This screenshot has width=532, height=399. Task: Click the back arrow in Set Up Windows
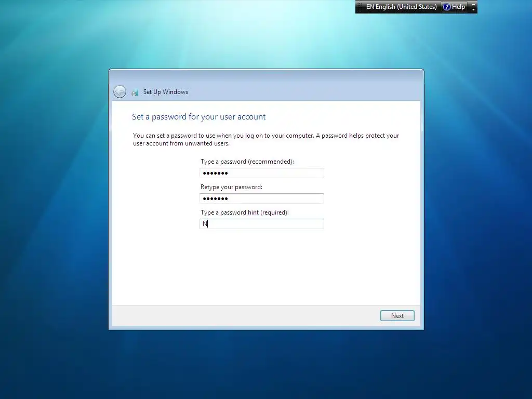tap(119, 91)
